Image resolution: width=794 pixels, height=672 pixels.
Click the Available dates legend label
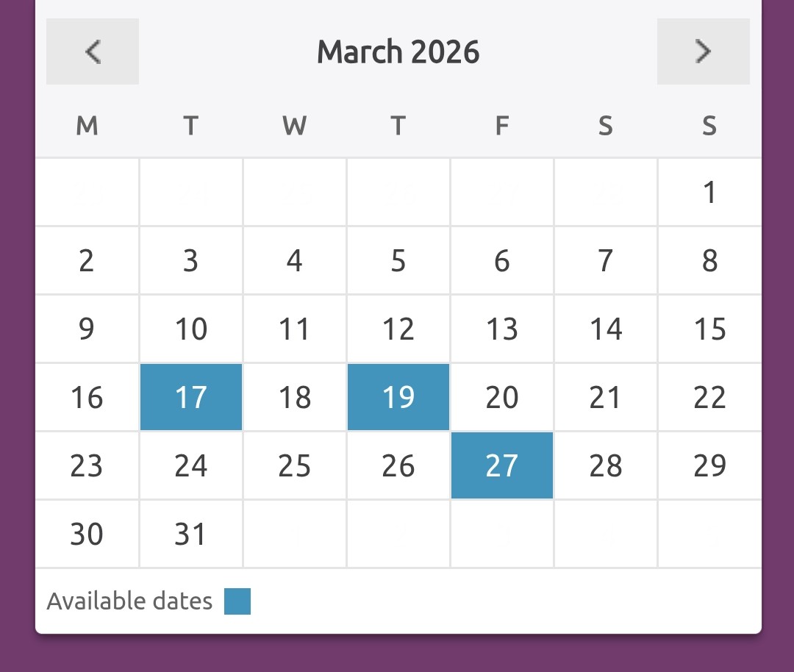[x=129, y=601]
